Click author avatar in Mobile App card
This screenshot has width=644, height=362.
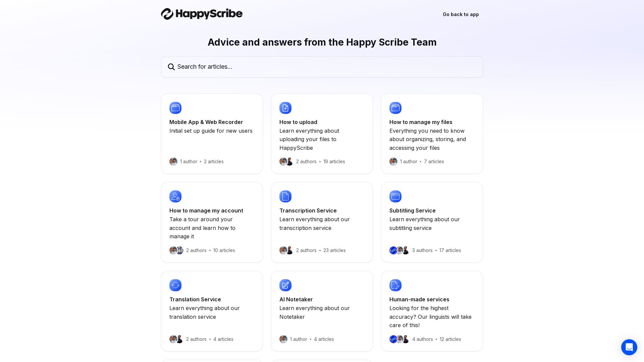pyautogui.click(x=173, y=162)
